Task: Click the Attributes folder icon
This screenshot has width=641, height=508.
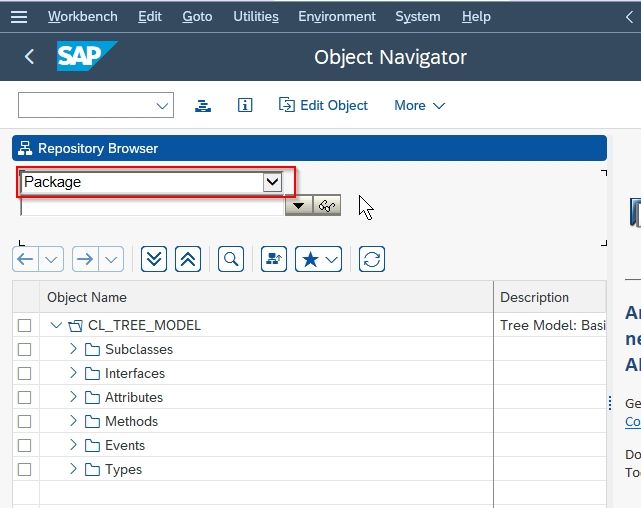Action: point(92,398)
